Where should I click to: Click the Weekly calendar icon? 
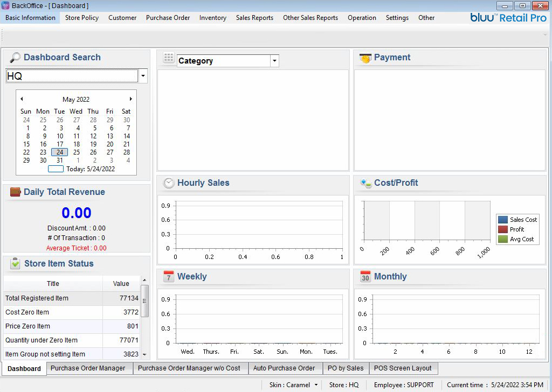(169, 276)
